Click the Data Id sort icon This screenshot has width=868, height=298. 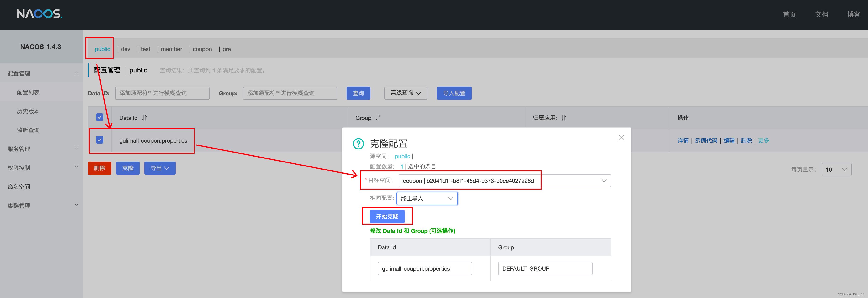pos(144,118)
